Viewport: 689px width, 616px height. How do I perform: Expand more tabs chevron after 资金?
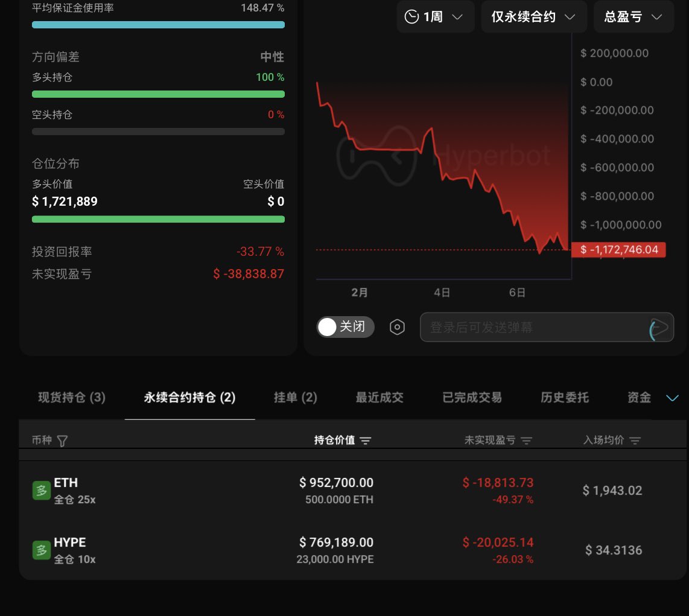click(x=672, y=398)
